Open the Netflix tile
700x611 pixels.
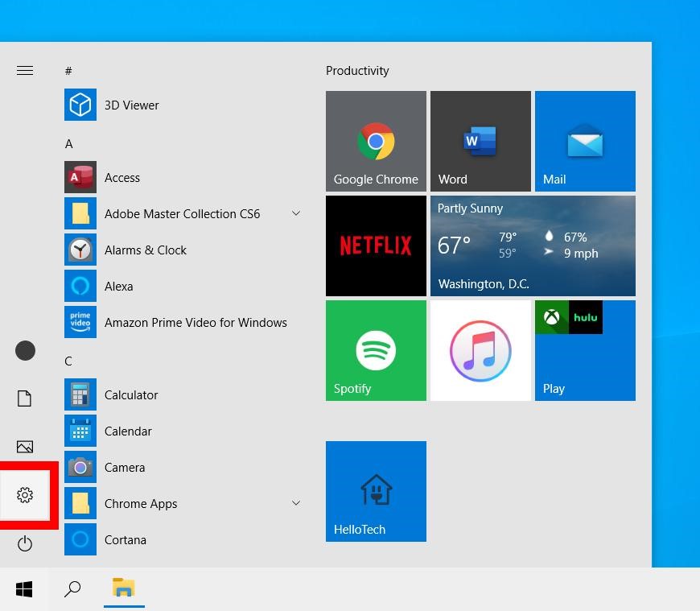pos(376,246)
